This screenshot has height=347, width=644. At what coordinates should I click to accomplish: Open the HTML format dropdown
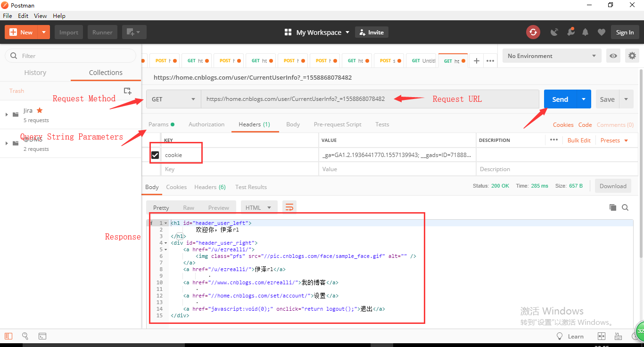click(257, 207)
